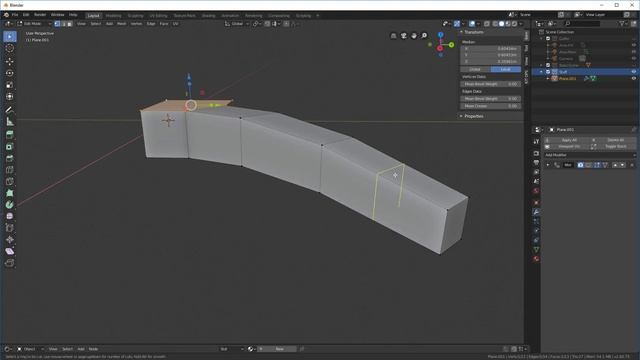Toggle viewport overlays
The image size is (640, 360).
pyautogui.click(x=472, y=24)
